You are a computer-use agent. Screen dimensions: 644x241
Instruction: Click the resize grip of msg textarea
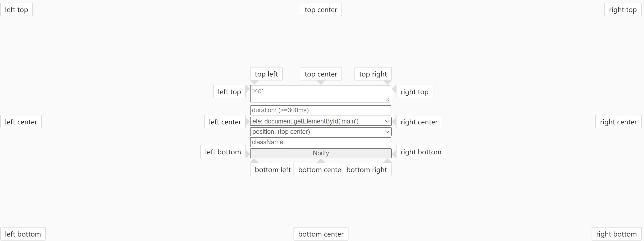[388, 100]
